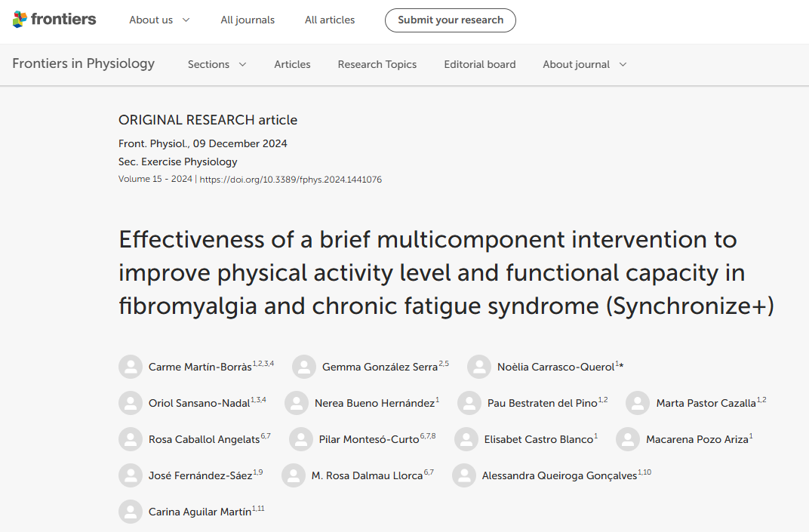Screen dimensions: 809x532
Task: Open Rosa Caballol Angelats author avatar
Action: [131, 439]
